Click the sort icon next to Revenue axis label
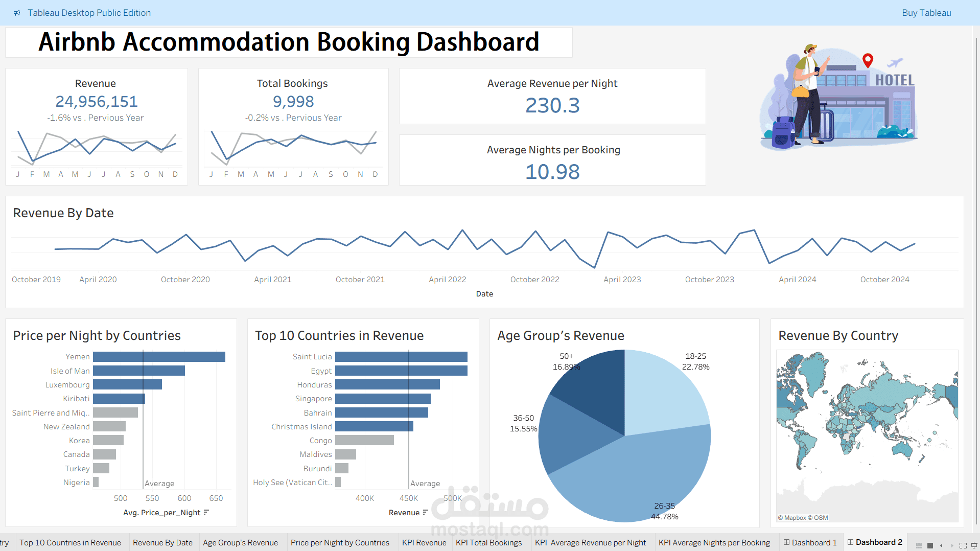The width and height of the screenshot is (980, 551). 425,512
